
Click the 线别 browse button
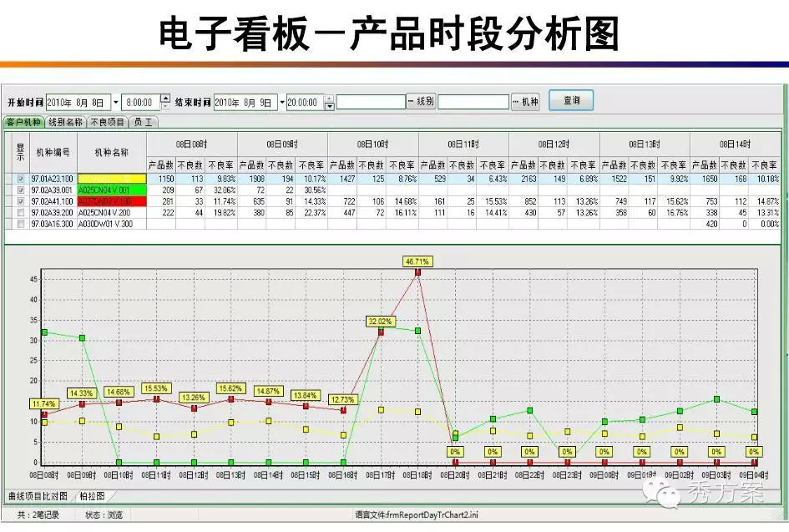click(422, 102)
